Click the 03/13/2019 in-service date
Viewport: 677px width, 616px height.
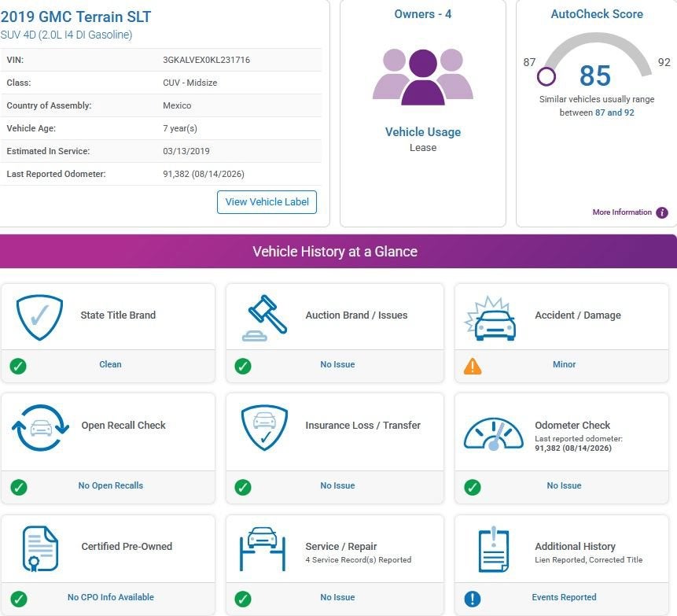tap(186, 151)
